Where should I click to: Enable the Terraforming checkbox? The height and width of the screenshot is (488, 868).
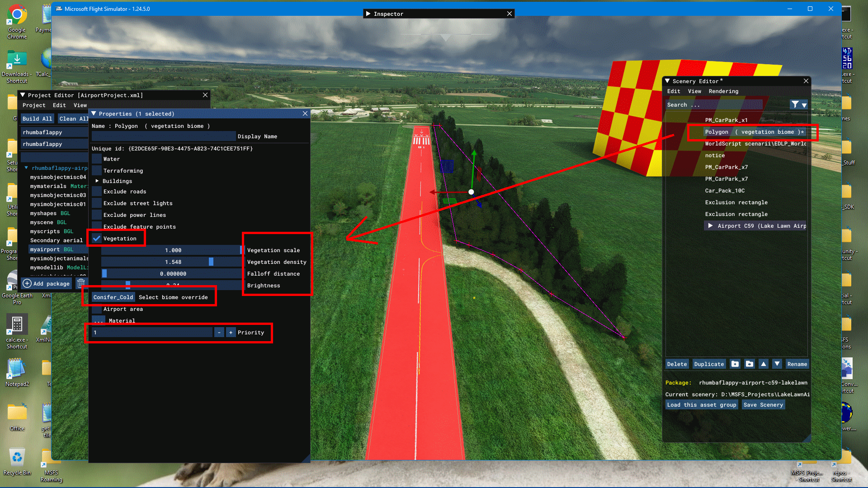(x=97, y=171)
